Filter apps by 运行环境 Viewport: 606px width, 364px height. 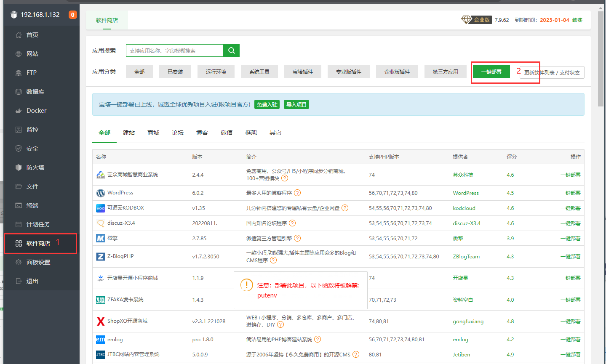(216, 72)
